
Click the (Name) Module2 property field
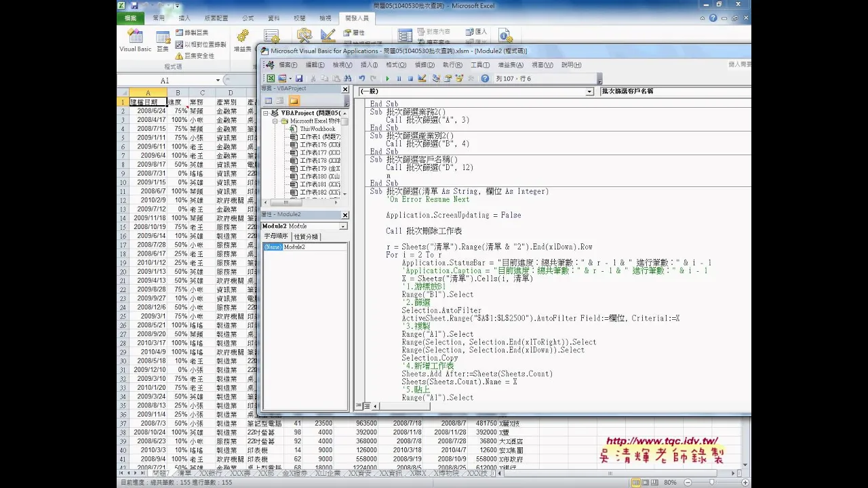click(304, 247)
